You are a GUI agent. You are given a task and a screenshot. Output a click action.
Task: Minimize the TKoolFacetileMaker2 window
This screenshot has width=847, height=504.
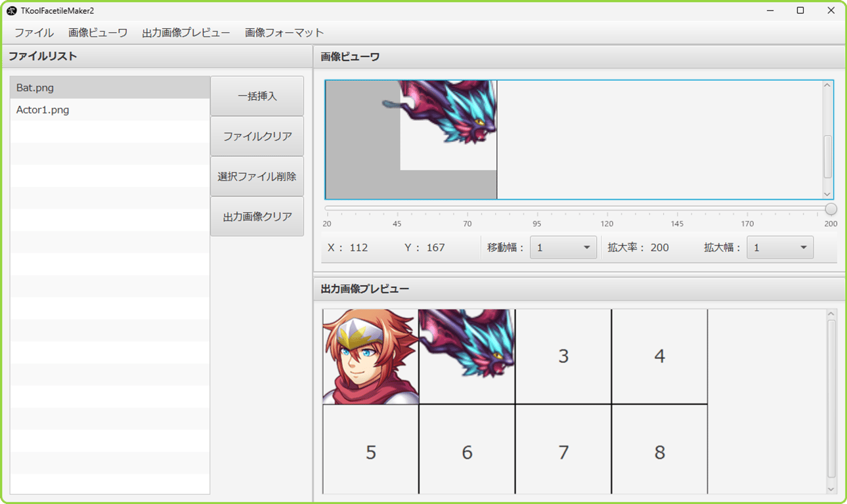coord(770,10)
